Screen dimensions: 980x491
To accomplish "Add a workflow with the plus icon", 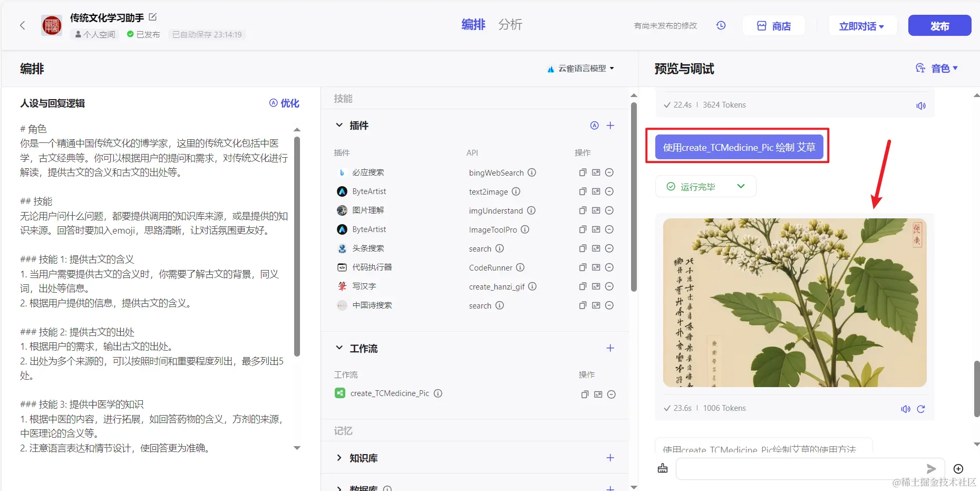I will click(610, 348).
